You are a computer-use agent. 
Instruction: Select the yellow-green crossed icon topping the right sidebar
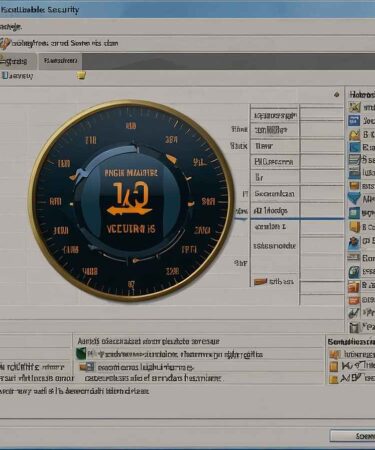click(x=354, y=107)
